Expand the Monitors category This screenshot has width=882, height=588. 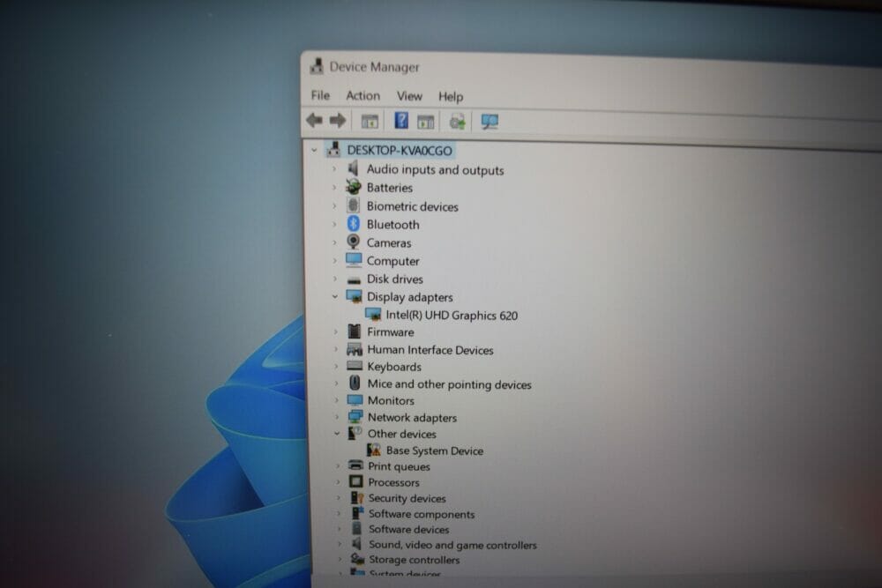pyautogui.click(x=336, y=400)
